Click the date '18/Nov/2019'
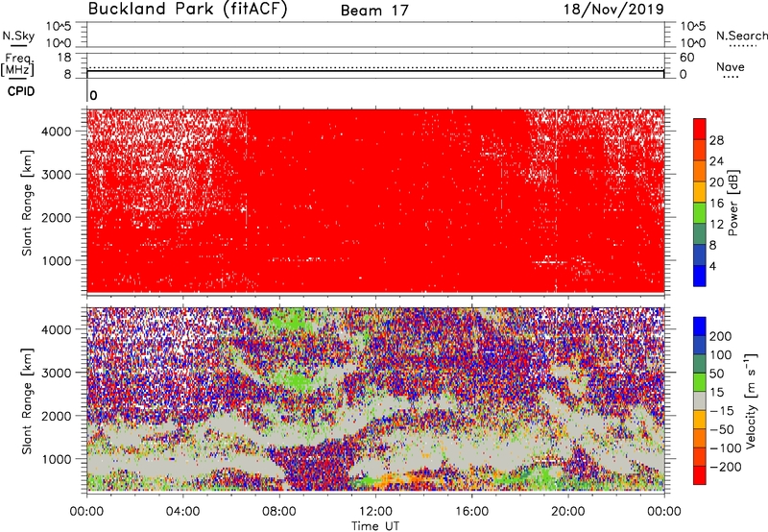This screenshot has height=532, width=768. pos(613,9)
